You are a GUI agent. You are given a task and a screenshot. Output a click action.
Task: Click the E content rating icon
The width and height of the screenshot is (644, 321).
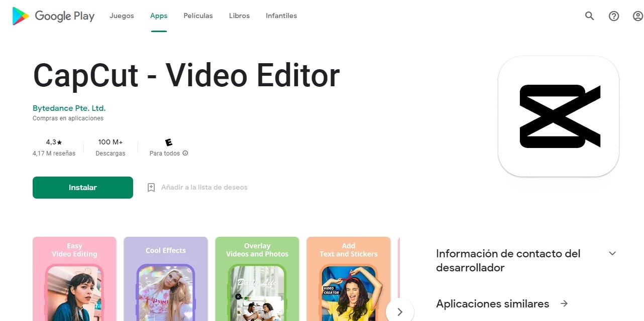tap(169, 142)
